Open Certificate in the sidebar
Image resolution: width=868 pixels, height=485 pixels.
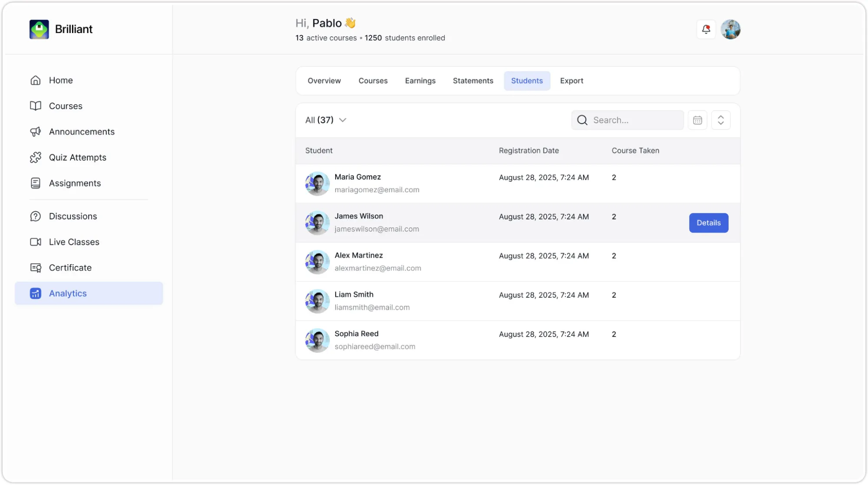click(x=89, y=268)
